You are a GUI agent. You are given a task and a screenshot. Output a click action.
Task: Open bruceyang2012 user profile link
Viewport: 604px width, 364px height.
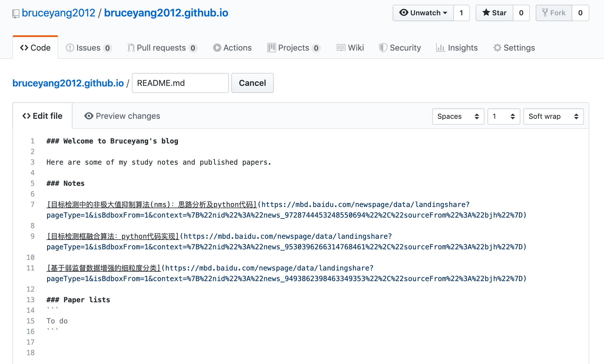click(59, 13)
